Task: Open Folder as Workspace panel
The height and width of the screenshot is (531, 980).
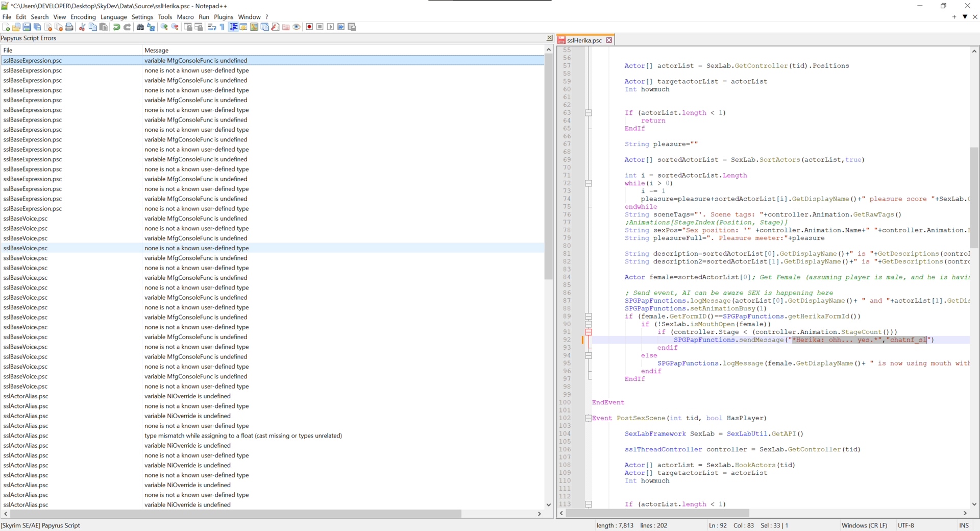Action: coord(286,27)
